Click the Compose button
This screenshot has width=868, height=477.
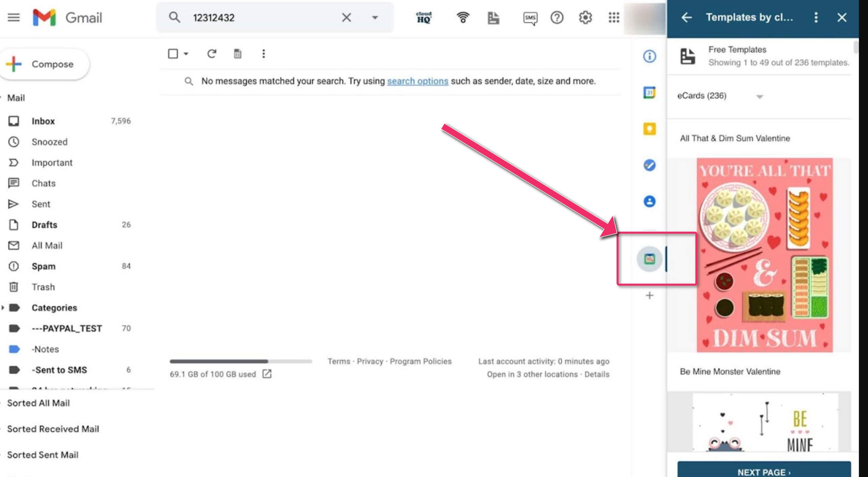point(45,64)
